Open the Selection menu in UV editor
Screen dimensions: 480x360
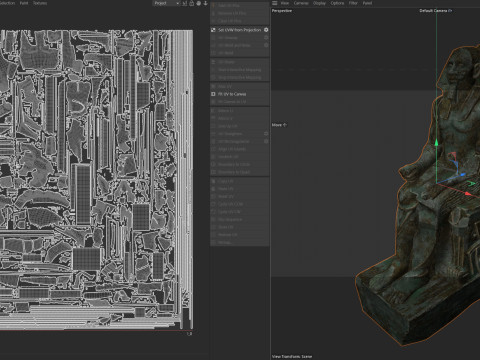pos(7,3)
